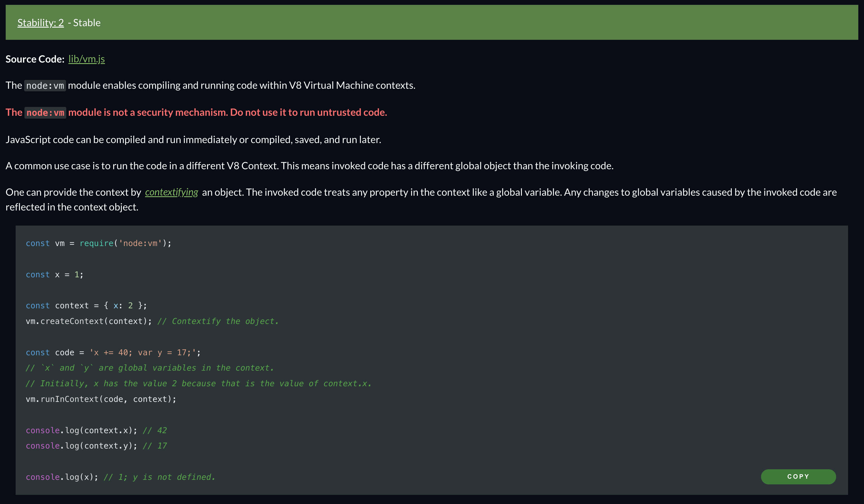
Task: Click the "JavaScript code can be compiled" paragraph
Action: pos(193,140)
